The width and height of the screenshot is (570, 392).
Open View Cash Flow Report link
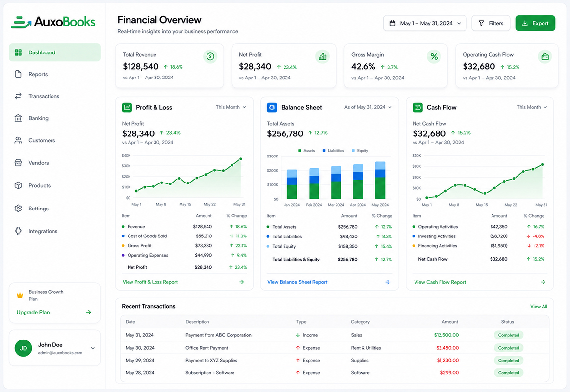pos(440,282)
